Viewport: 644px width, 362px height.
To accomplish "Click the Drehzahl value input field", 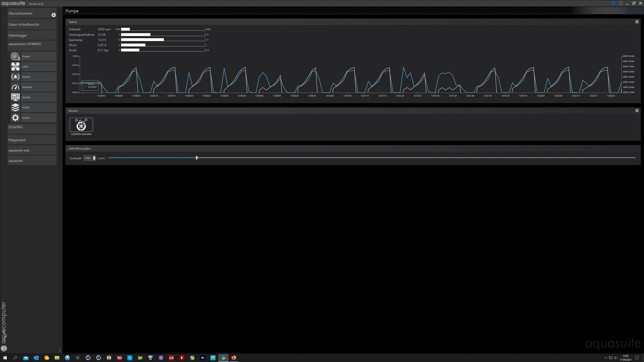I will pos(88,158).
